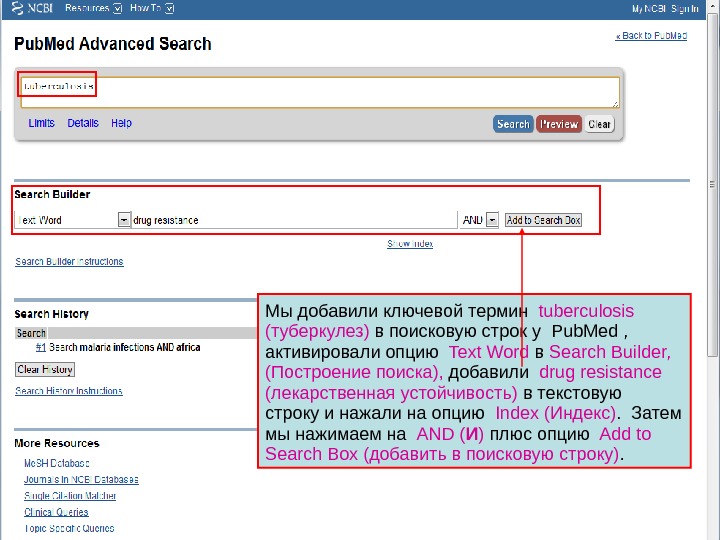Click the Search Builder heading

[x=52, y=194]
